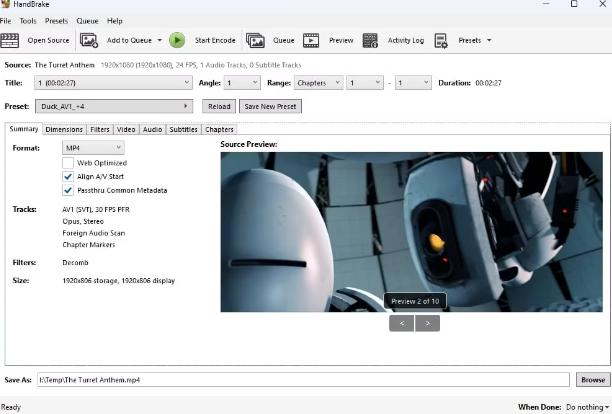The width and height of the screenshot is (612, 414).
Task: Show previous preview image
Action: click(402, 323)
